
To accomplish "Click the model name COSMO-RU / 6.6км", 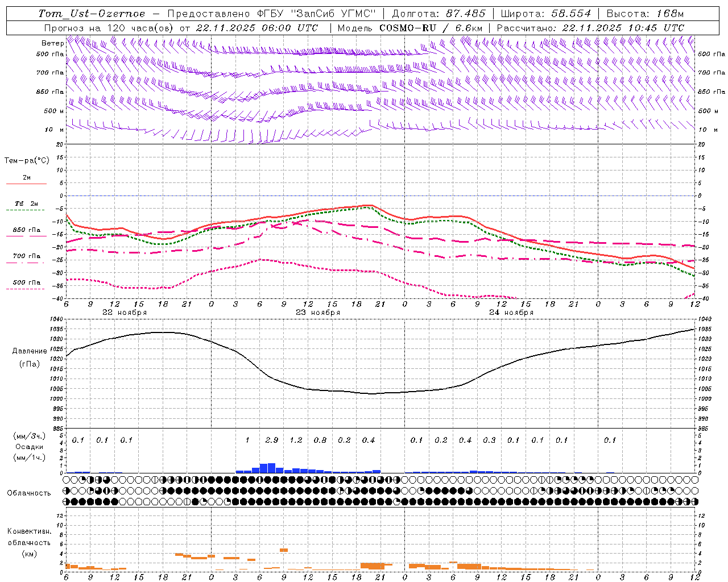I will click(x=431, y=28).
